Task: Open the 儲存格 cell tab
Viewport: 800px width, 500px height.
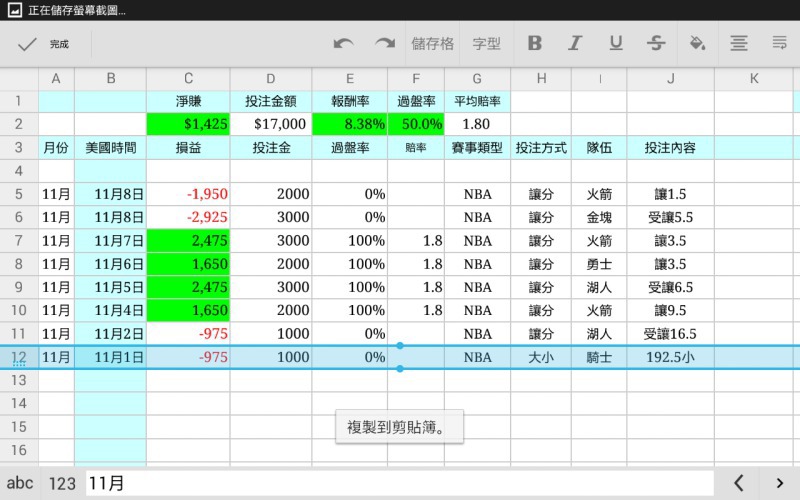Action: point(433,44)
